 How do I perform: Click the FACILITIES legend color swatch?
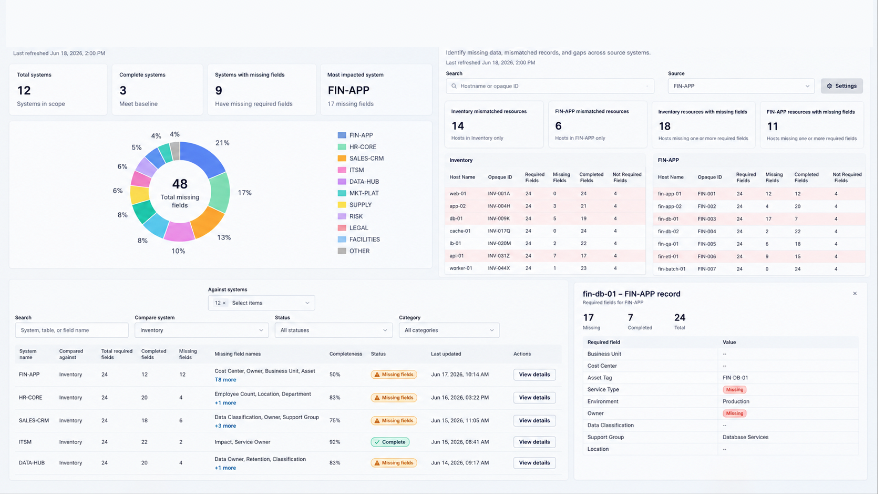tap(342, 239)
